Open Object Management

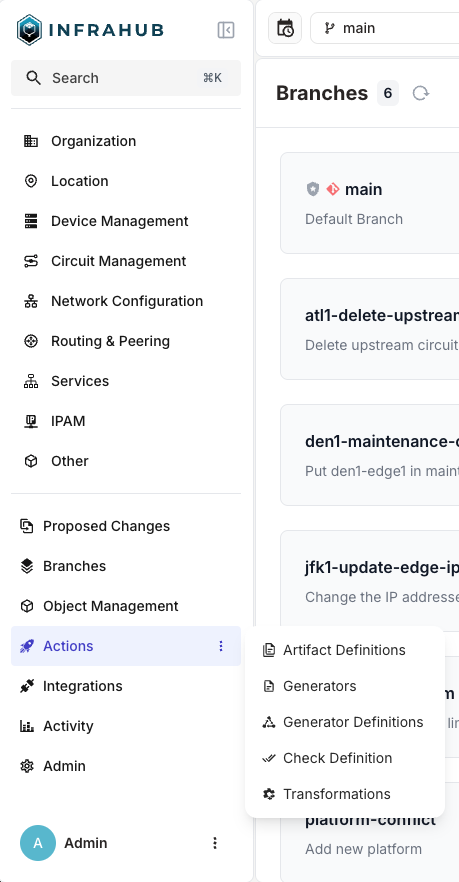click(x=126, y=606)
